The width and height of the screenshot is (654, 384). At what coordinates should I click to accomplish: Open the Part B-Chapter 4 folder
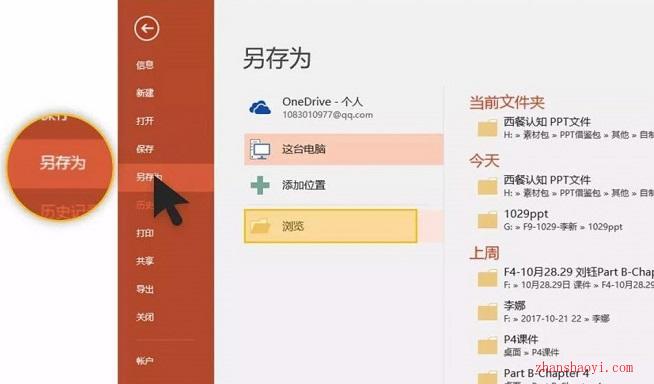tap(538, 375)
